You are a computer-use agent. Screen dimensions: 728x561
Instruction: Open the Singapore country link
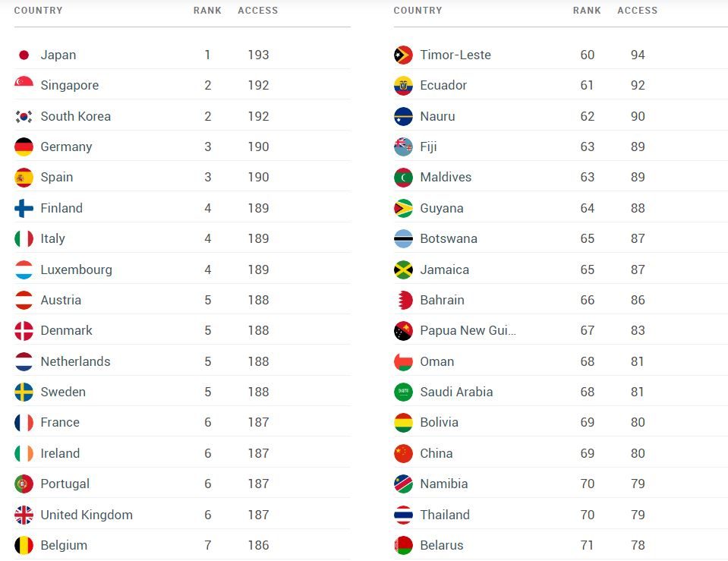pyautogui.click(x=69, y=85)
